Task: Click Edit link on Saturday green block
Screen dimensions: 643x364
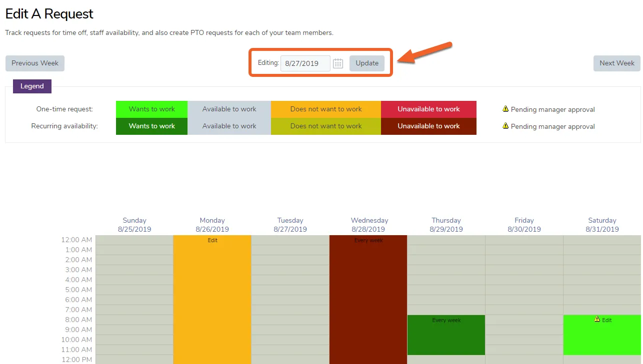Action: pyautogui.click(x=606, y=320)
